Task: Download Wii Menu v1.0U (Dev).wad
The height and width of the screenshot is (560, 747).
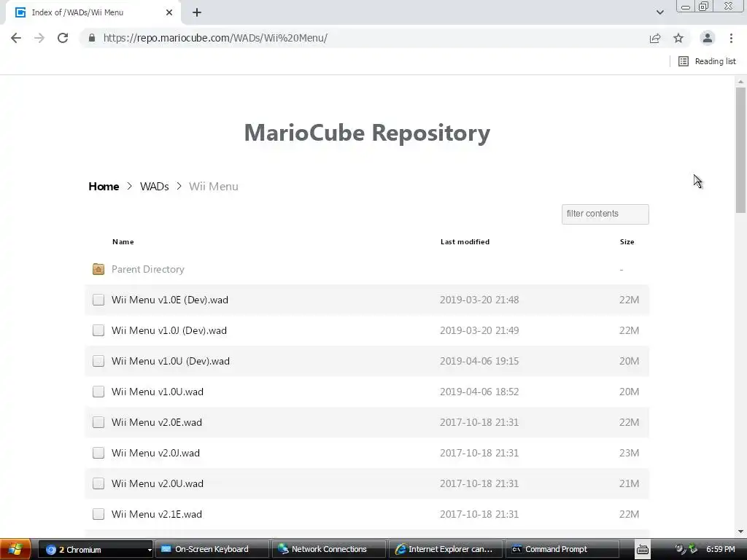Action: (x=171, y=361)
